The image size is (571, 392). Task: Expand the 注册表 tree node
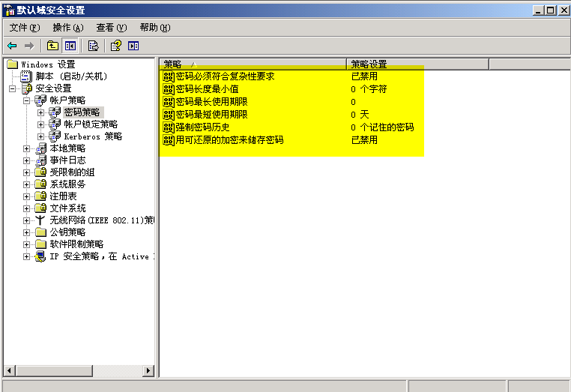[26, 196]
